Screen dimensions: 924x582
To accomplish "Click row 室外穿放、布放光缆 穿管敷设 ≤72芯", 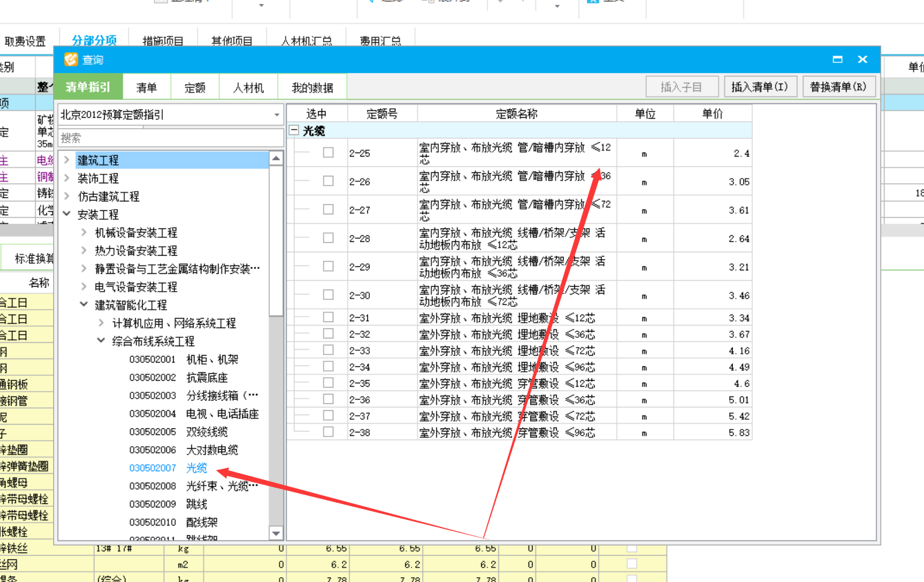I will tap(517, 416).
